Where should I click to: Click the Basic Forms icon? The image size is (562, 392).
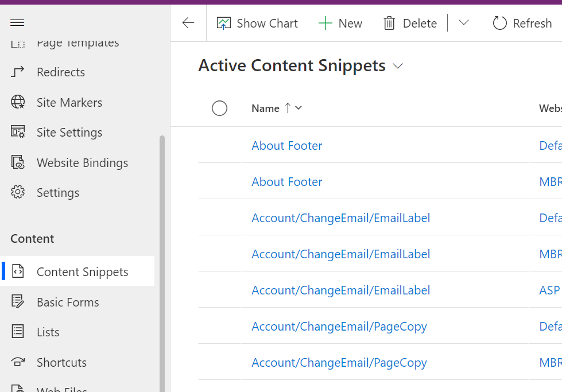18,301
